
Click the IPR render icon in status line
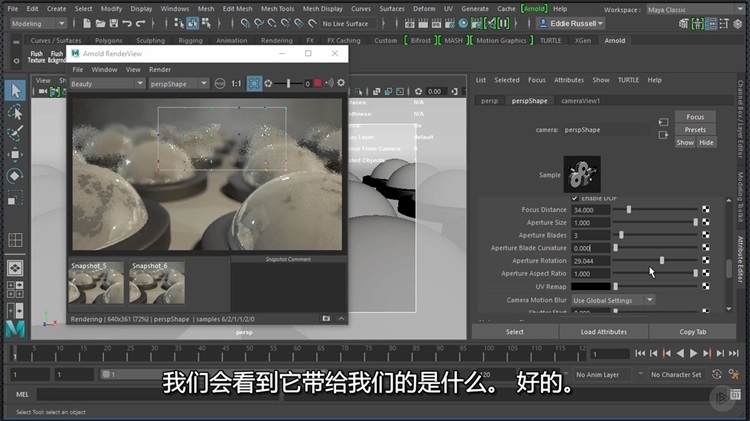point(436,23)
